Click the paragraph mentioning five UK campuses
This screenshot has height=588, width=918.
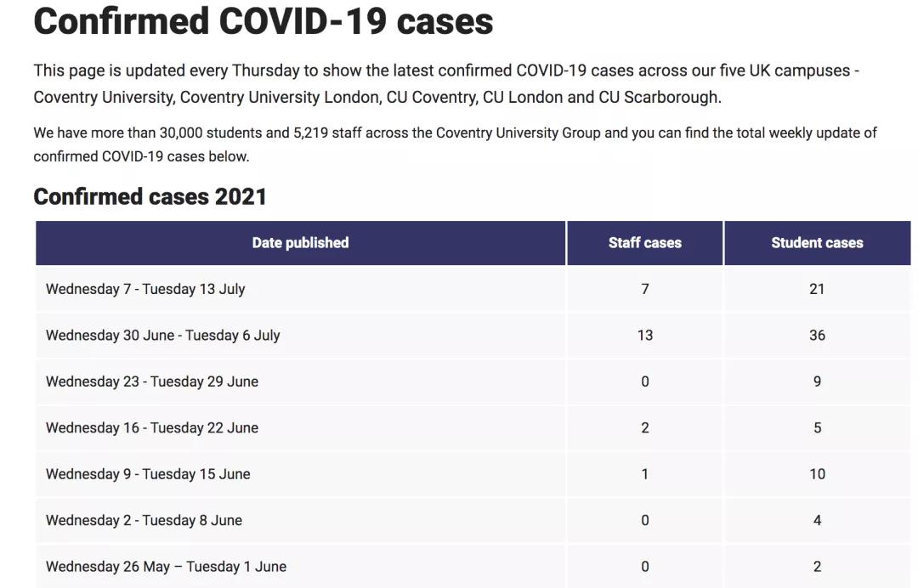[446, 83]
